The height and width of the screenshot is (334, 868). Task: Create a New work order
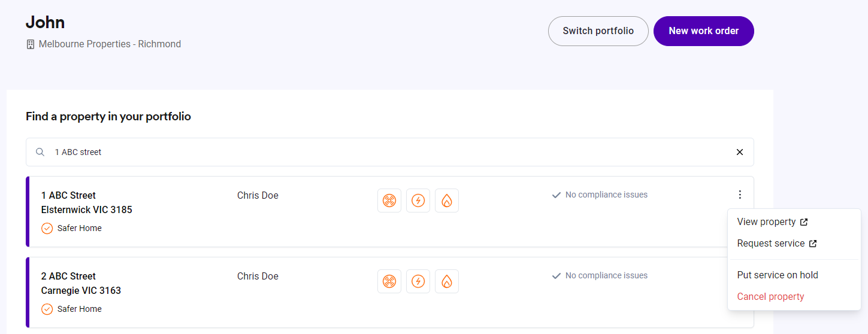(x=703, y=31)
